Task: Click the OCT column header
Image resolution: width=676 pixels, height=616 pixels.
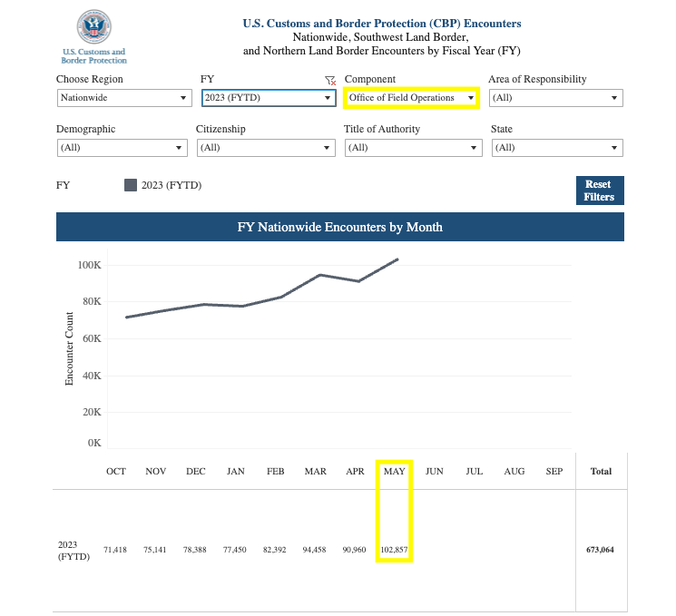Action: point(116,472)
